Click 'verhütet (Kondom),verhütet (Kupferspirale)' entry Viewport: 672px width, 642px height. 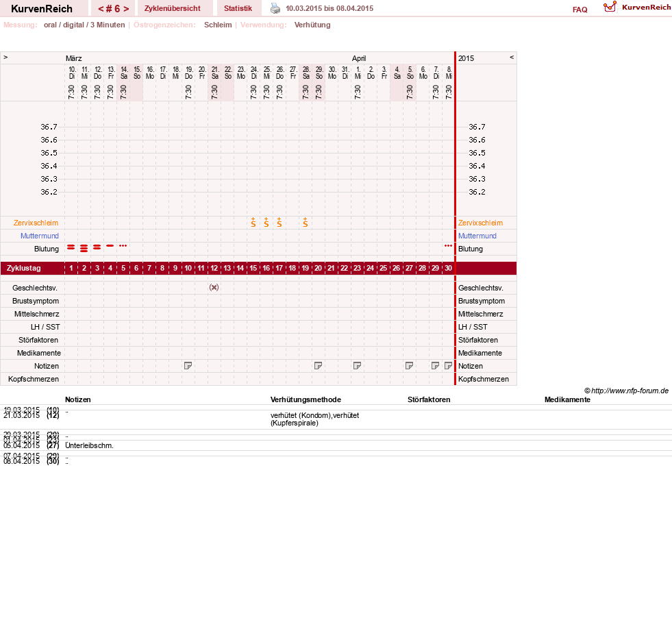(315, 419)
